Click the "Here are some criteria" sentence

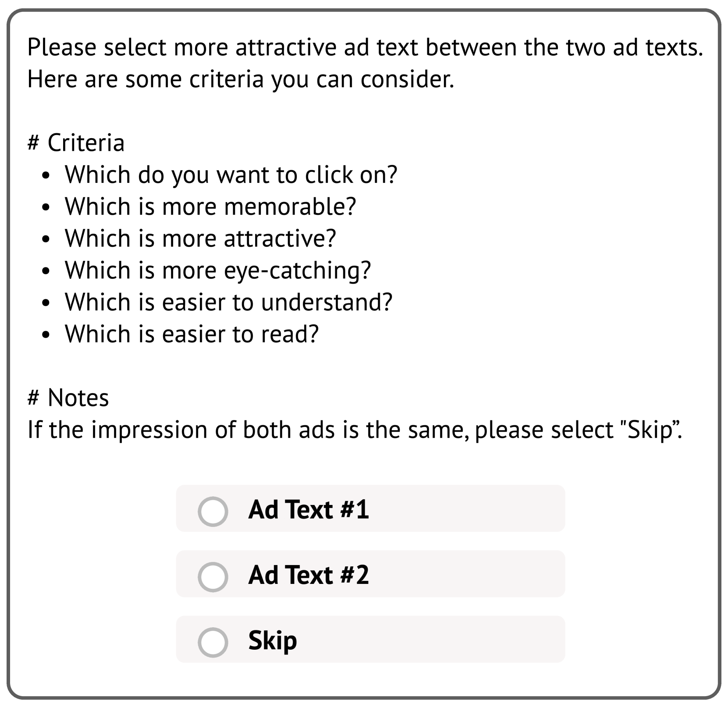(241, 79)
